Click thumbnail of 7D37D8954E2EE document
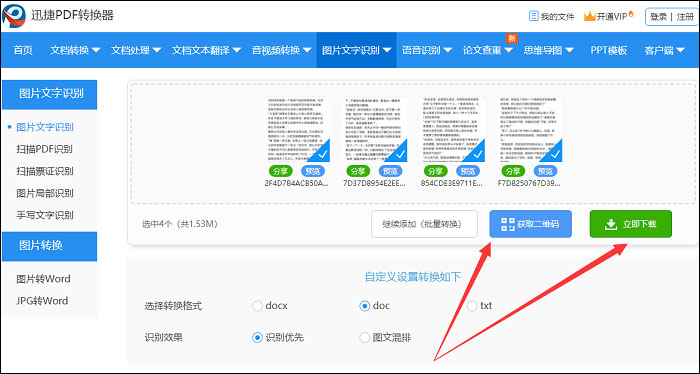 (x=375, y=129)
